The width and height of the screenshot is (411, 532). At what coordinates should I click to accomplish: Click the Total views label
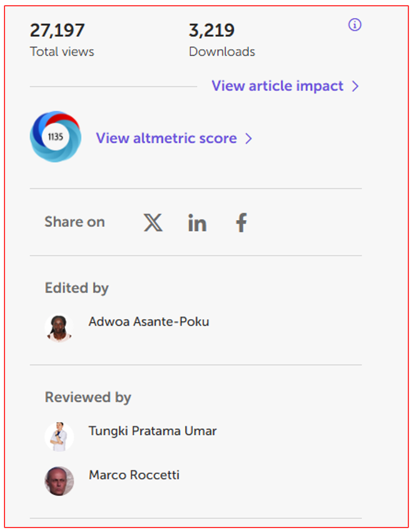click(62, 51)
